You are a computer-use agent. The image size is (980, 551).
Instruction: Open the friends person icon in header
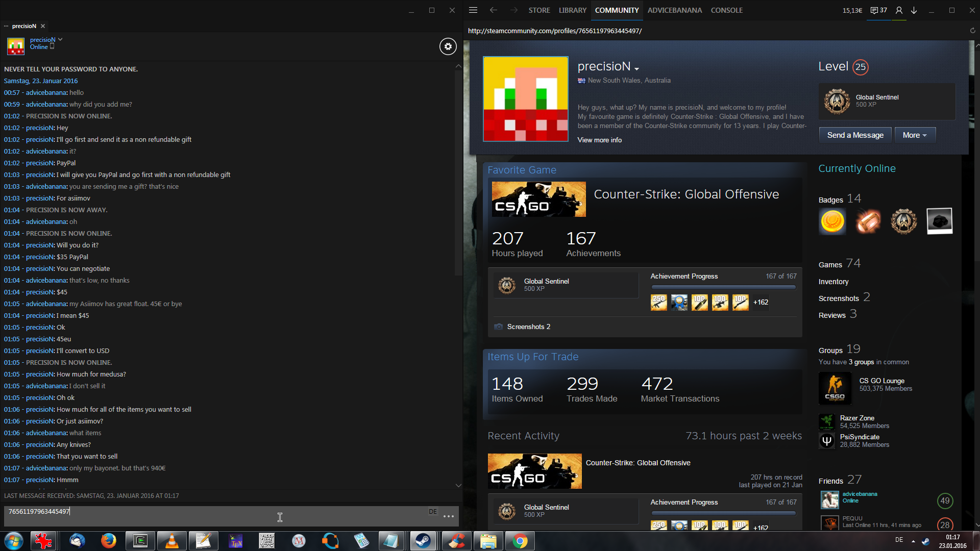899,10
